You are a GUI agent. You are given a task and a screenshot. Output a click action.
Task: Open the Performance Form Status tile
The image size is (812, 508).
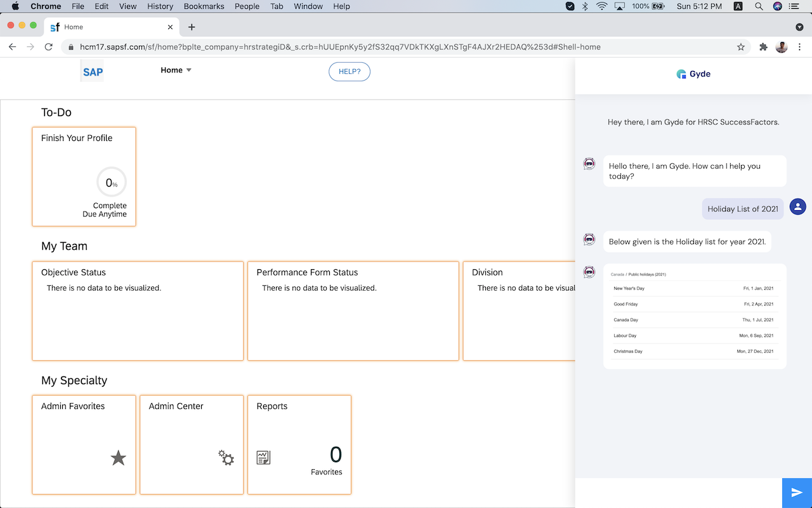[x=353, y=311]
